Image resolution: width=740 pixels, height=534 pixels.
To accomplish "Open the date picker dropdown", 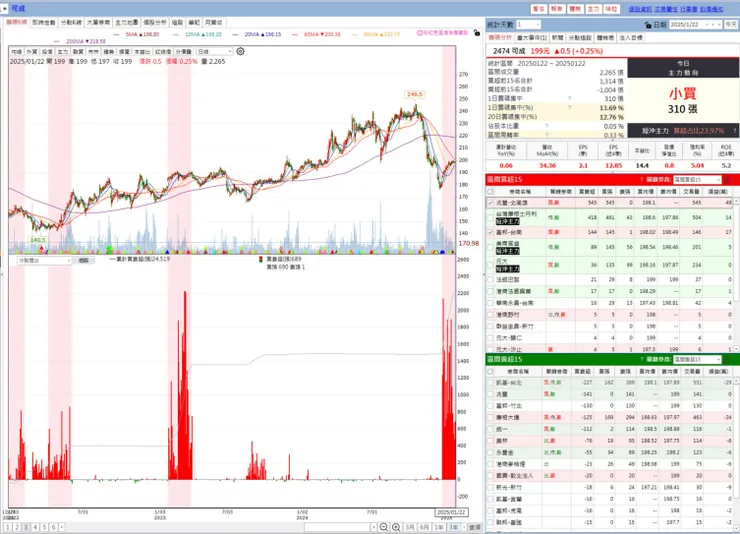I will tap(720, 25).
